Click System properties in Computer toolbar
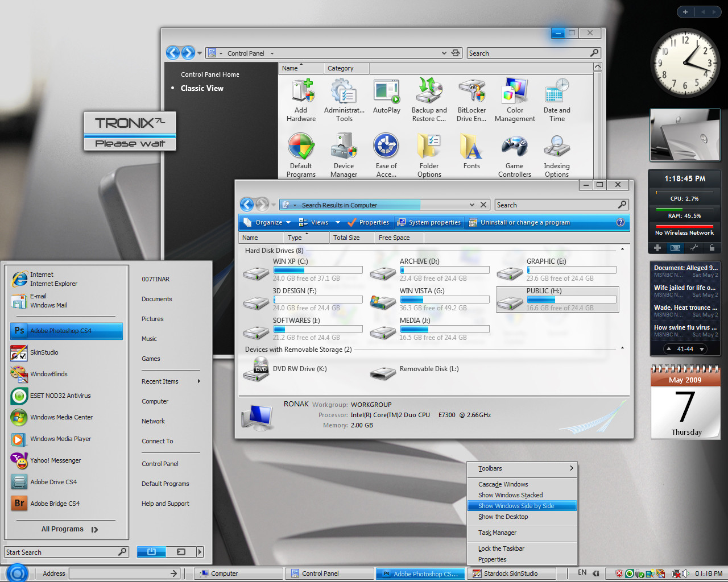Viewport: 728px width, 582px height. (x=429, y=222)
